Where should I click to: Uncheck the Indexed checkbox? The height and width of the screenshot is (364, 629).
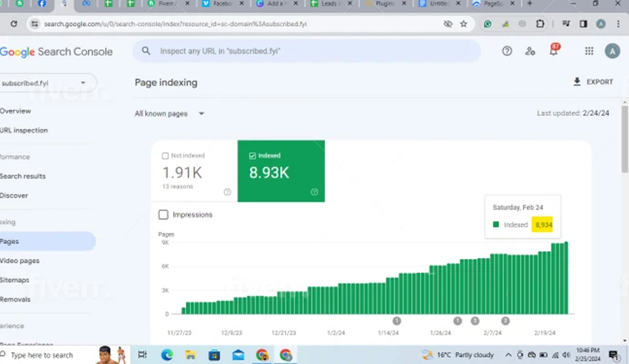(x=252, y=156)
